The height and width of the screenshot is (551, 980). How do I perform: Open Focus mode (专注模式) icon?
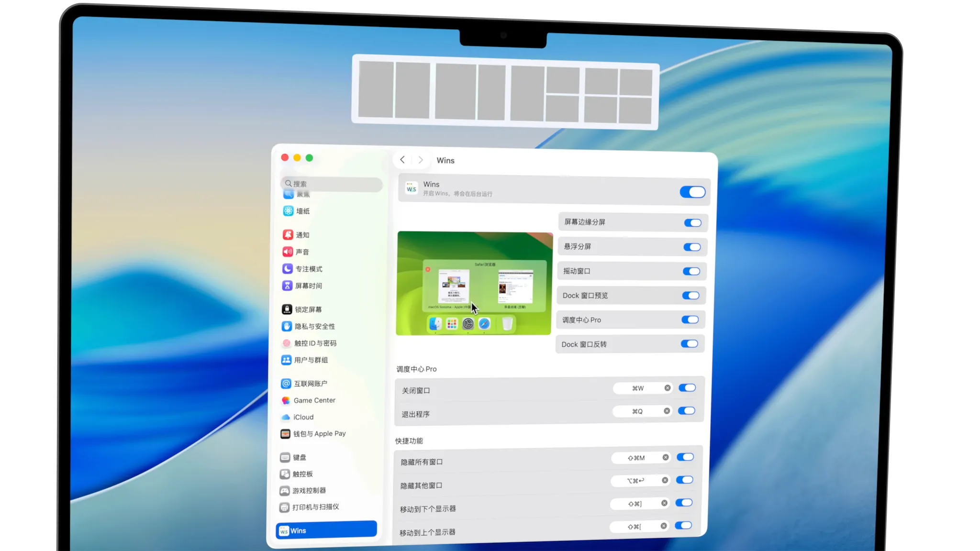pyautogui.click(x=287, y=269)
